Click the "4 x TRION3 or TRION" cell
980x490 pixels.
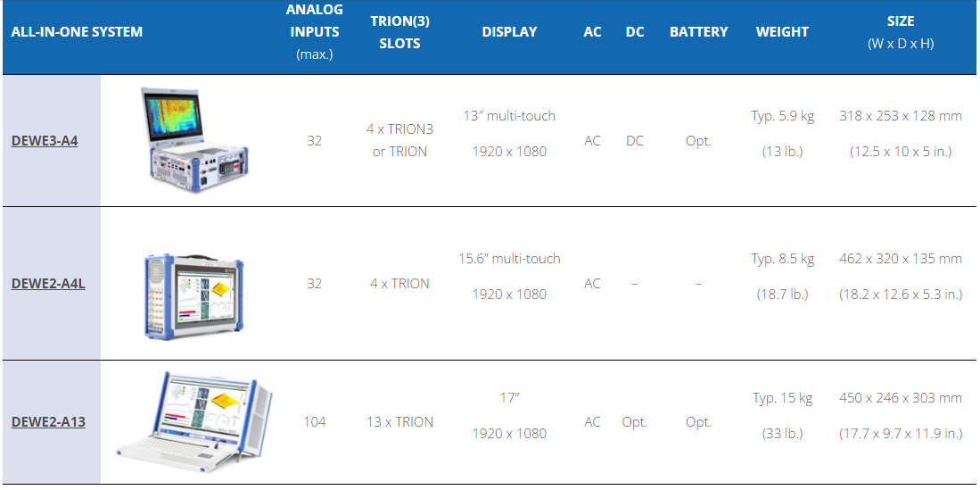pos(399,141)
